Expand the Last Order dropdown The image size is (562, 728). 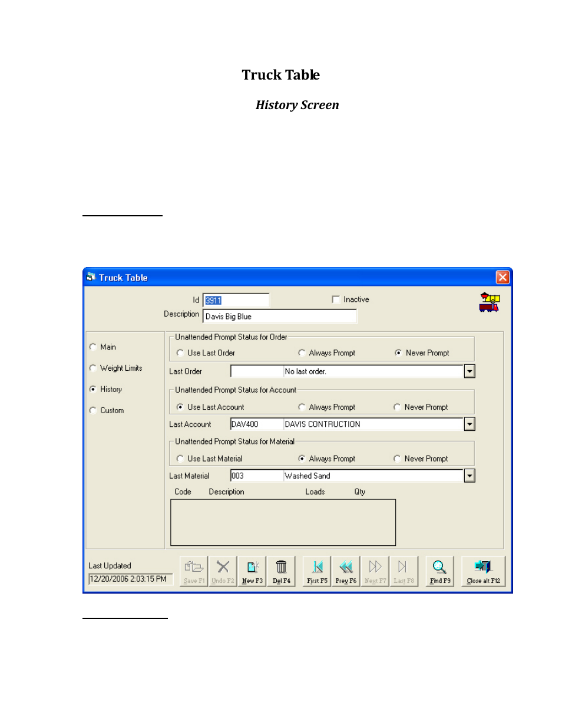[x=470, y=371]
